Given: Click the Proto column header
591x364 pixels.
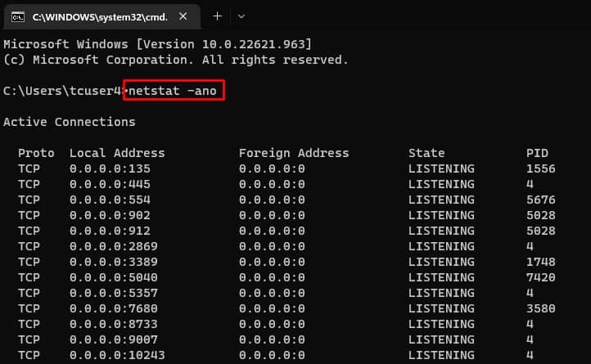Looking at the screenshot, I should 36,153.
